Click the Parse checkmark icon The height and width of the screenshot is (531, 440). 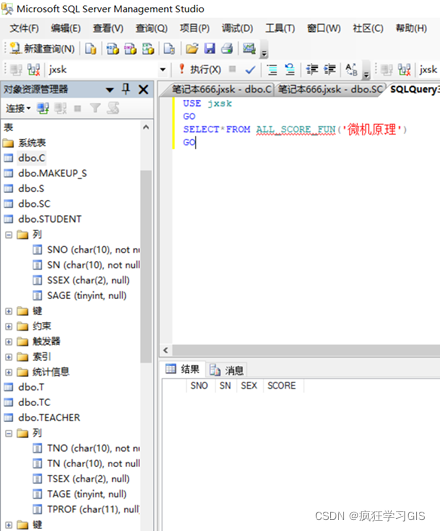pyautogui.click(x=250, y=70)
